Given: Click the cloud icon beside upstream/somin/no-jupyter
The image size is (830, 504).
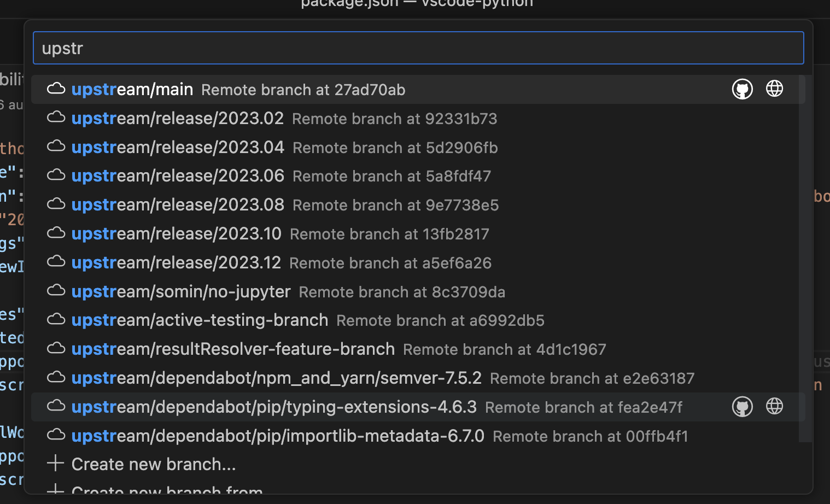Looking at the screenshot, I should pyautogui.click(x=56, y=290).
